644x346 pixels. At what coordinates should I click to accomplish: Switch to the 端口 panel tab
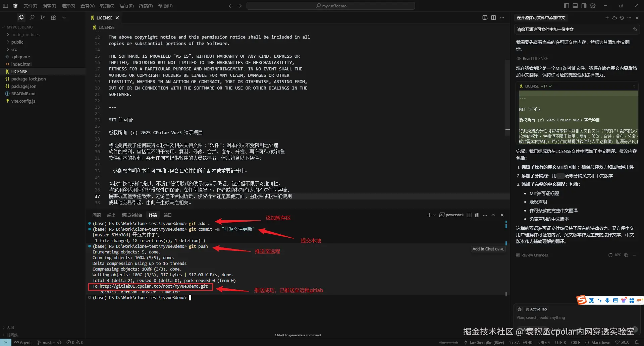point(167,215)
